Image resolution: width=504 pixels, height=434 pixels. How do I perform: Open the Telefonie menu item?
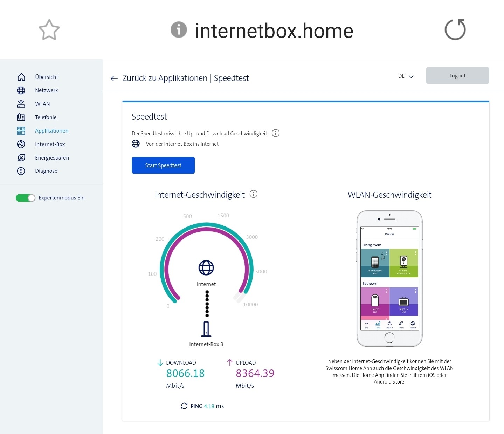pos(46,117)
